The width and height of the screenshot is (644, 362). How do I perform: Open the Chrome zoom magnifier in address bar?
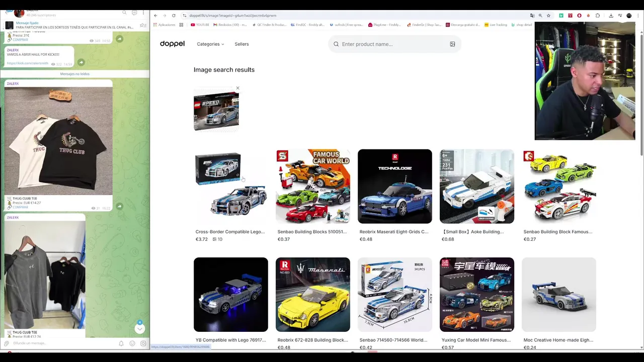[540, 16]
